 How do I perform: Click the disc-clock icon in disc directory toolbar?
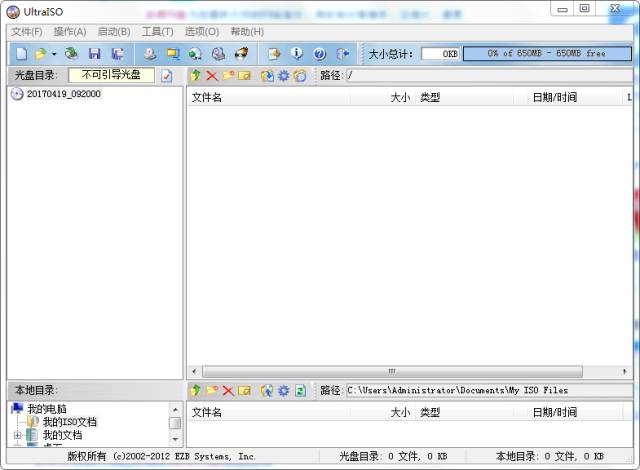tap(300, 75)
